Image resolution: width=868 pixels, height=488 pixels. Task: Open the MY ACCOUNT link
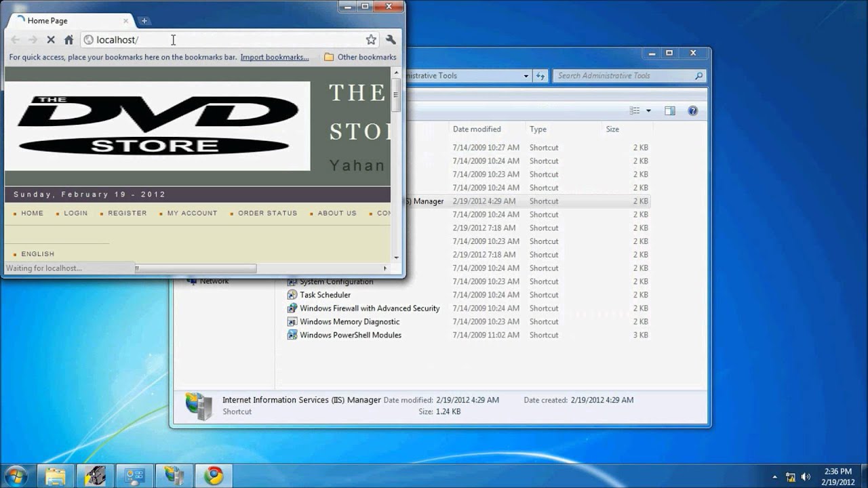193,213
